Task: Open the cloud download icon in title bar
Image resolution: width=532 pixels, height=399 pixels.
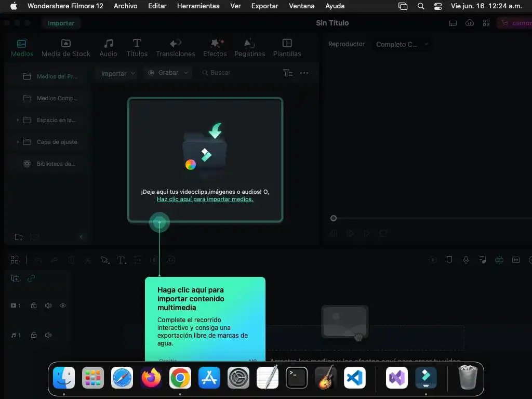Action: [x=470, y=23]
